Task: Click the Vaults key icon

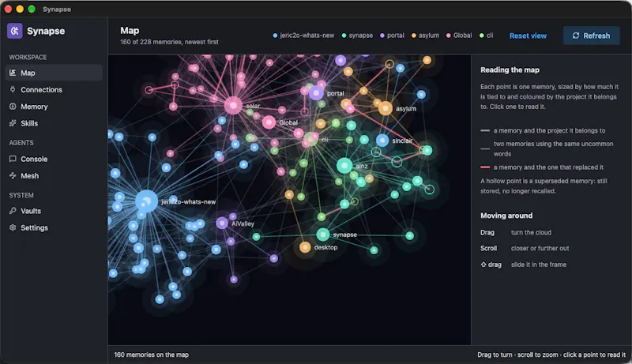Action: coord(13,211)
